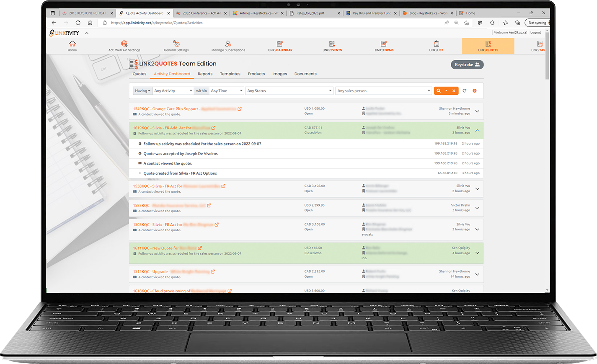Expand the 1515KQC quote row
Viewport: 597px width, 364px height.
coord(477,274)
